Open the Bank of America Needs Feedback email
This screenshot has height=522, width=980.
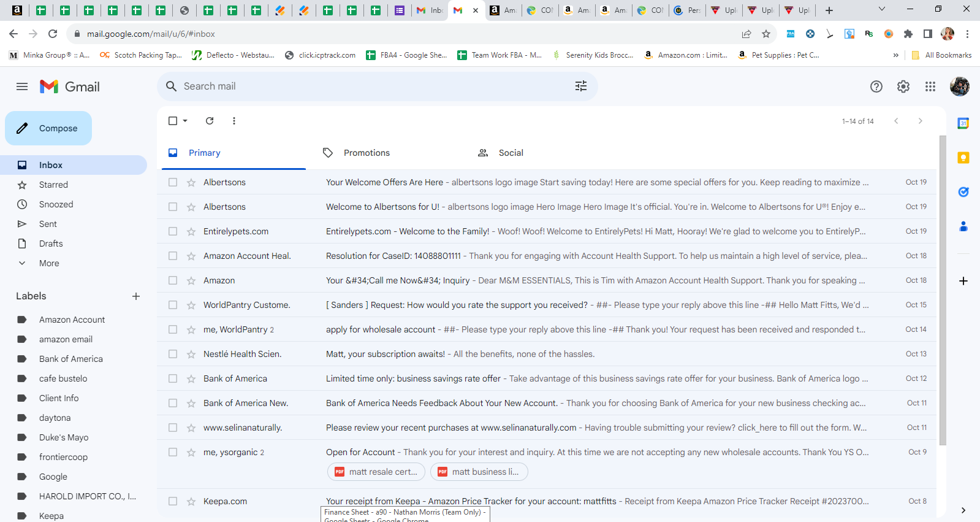547,403
